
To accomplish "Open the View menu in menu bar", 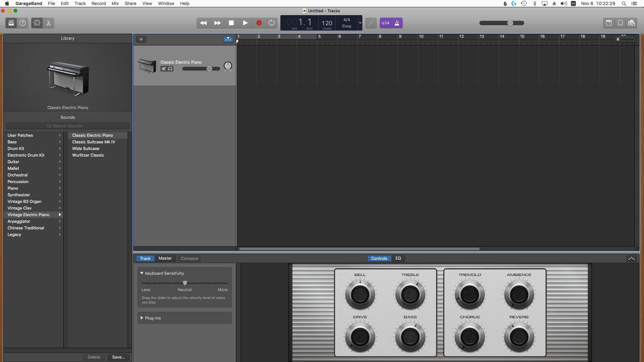I will pos(147,3).
